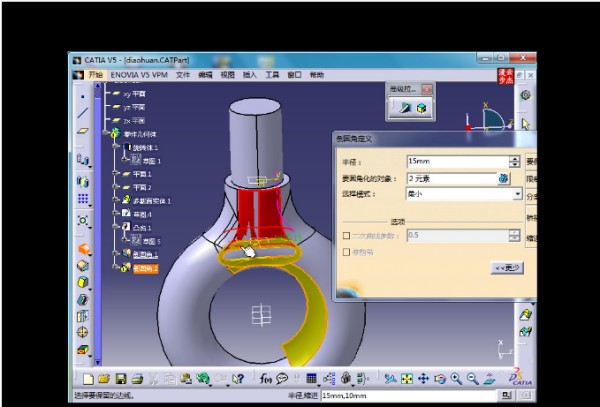Enable the 二次曲线参数 checkbox

click(346, 236)
